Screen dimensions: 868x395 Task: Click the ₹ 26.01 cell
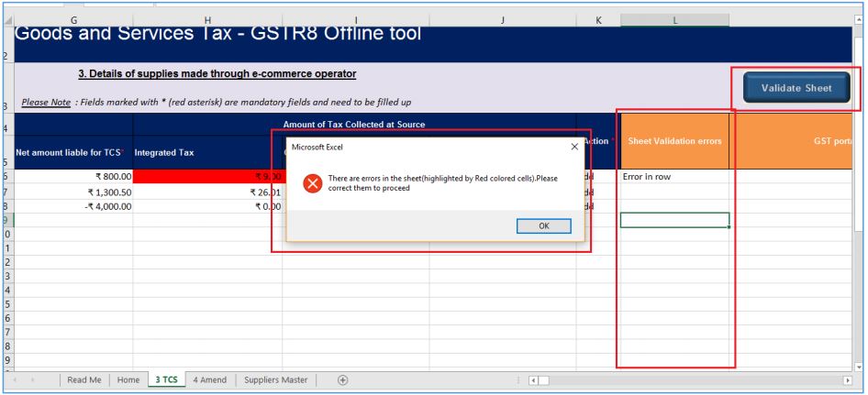point(207,192)
